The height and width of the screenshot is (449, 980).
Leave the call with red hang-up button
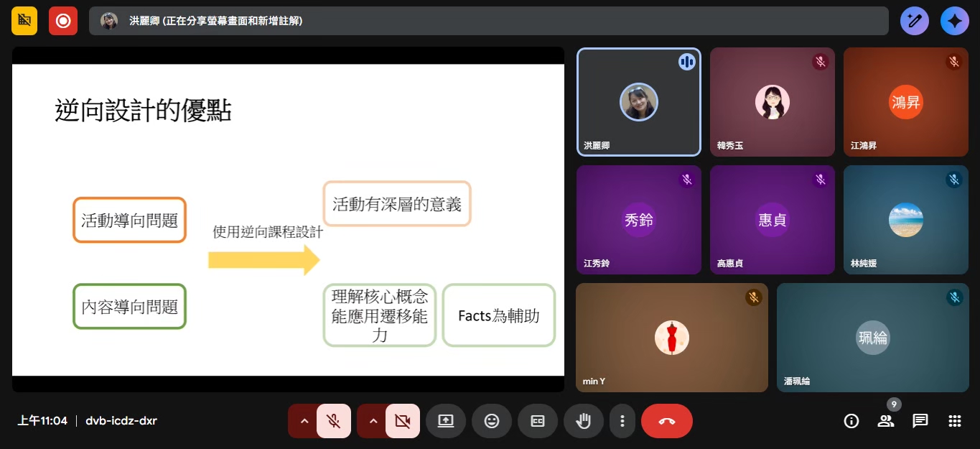666,421
